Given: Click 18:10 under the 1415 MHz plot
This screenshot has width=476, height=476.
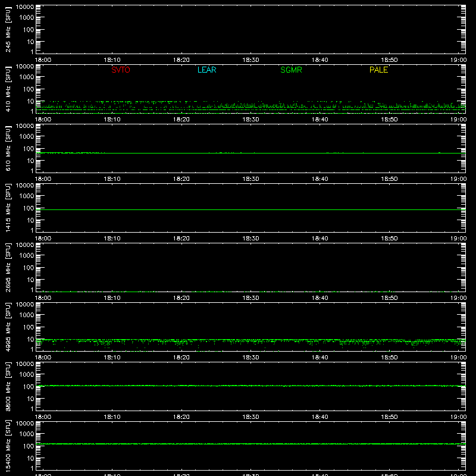Looking at the screenshot, I should [112, 239].
